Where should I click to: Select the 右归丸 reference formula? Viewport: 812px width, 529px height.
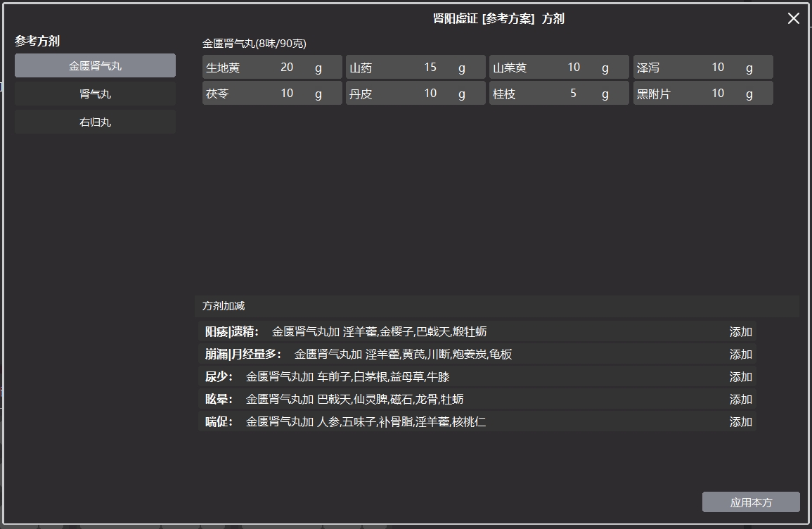pyautogui.click(x=95, y=121)
